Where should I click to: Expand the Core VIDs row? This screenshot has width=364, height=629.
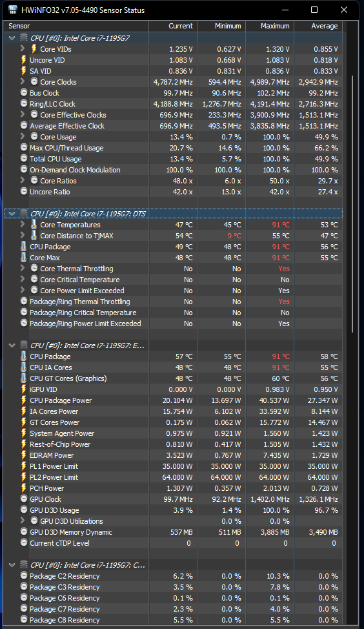pyautogui.click(x=23, y=48)
